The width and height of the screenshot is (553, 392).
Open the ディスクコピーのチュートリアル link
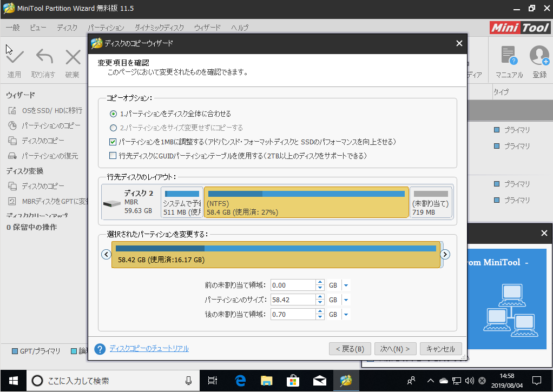149,349
